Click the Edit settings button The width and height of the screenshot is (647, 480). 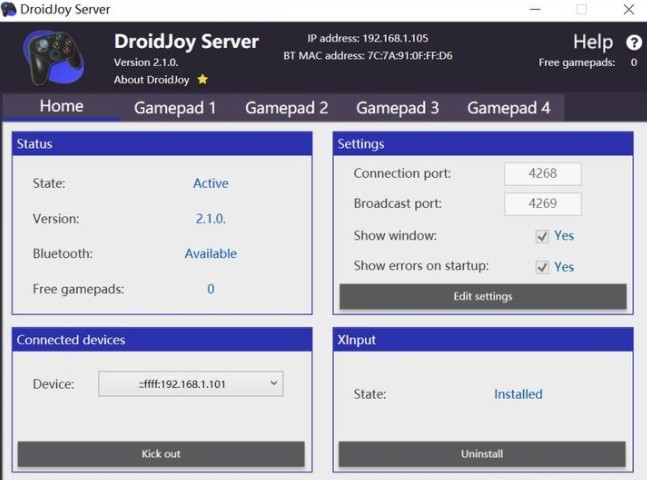[x=483, y=296]
